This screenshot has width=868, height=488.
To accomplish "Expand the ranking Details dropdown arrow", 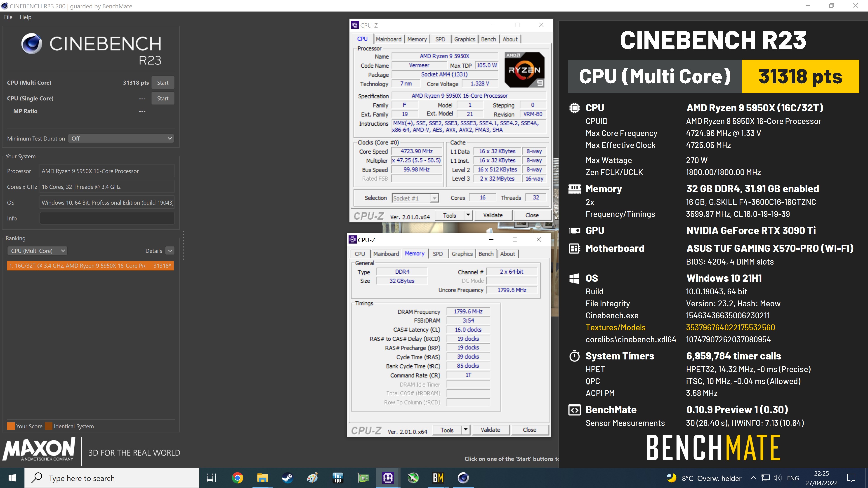I will (170, 251).
